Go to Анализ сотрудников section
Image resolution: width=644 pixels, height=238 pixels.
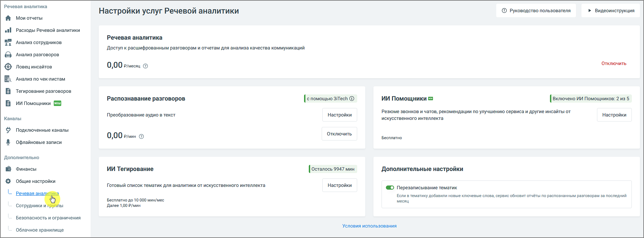point(39,42)
